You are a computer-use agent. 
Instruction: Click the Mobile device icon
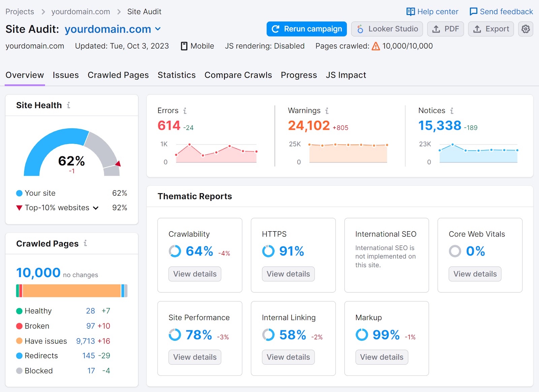pyautogui.click(x=184, y=46)
